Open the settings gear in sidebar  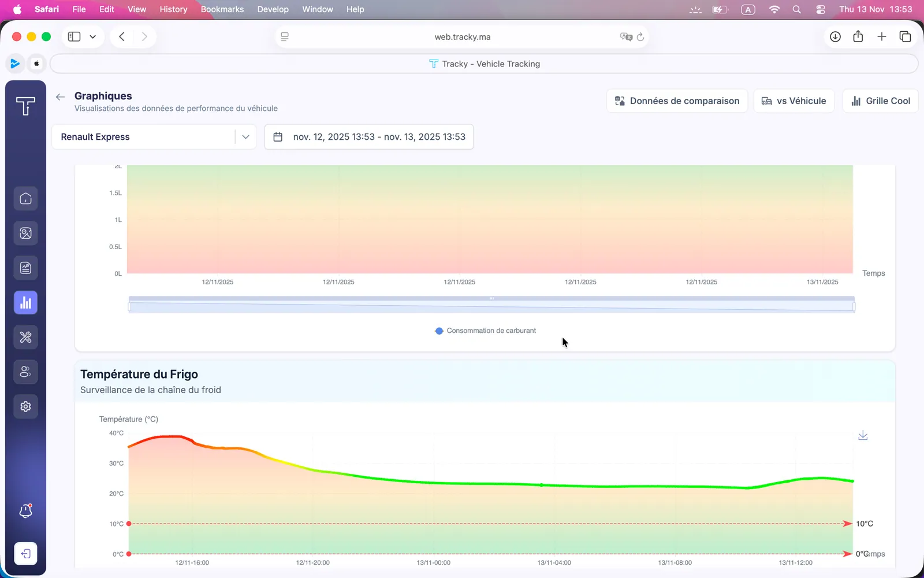[x=25, y=407]
